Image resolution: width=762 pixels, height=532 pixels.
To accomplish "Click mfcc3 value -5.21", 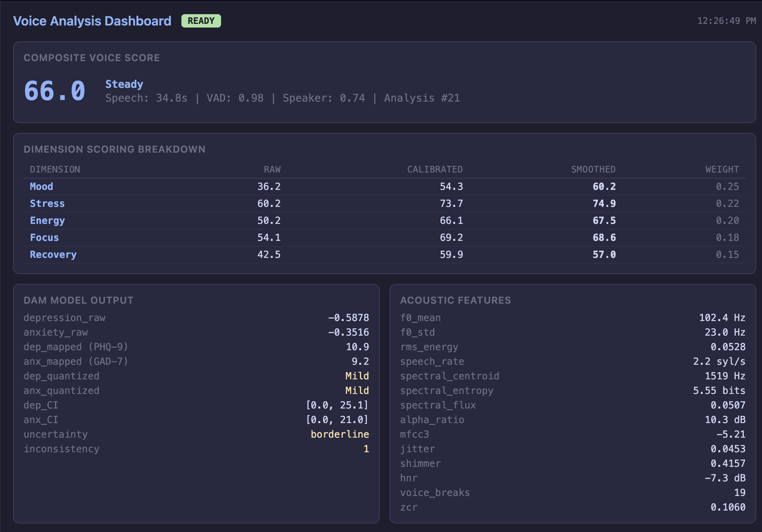I will tap(731, 434).
